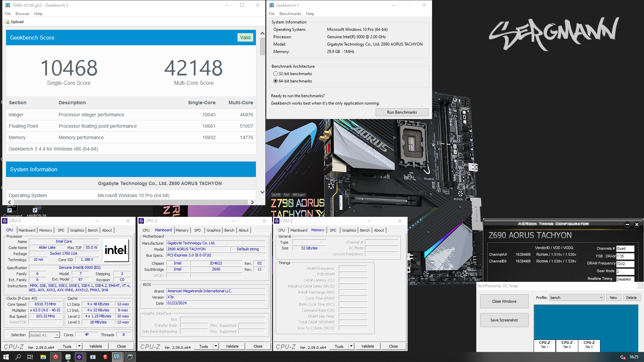Image resolution: width=644 pixels, height=362 pixels.
Task: Click the FSB : DRAM 1:35 field
Action: click(x=625, y=256)
